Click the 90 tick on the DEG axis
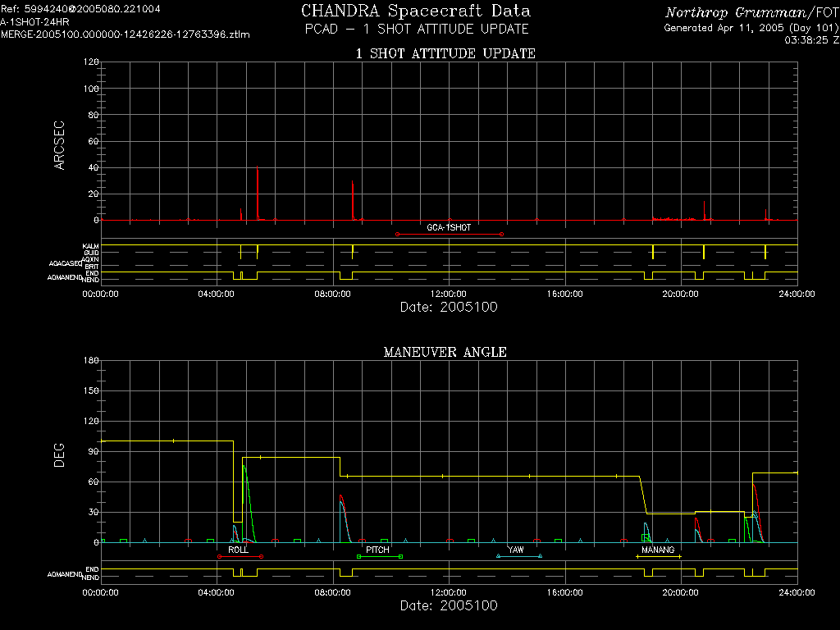The height and width of the screenshot is (630, 840). click(94, 452)
